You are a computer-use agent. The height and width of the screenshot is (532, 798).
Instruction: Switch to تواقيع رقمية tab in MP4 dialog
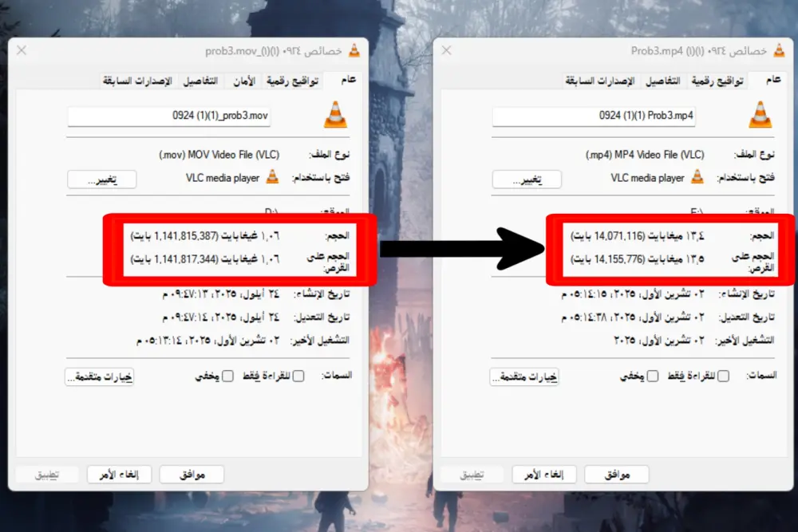(717, 81)
